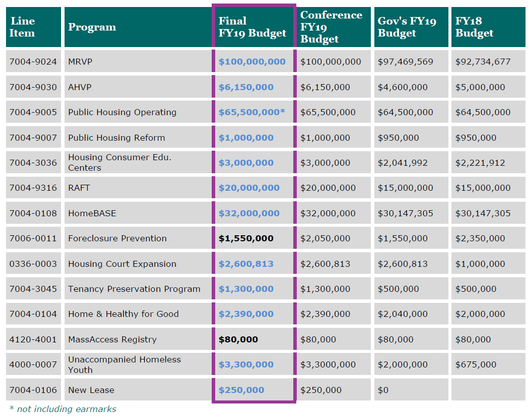Click New Lease final budget $250,000 link

(241, 390)
